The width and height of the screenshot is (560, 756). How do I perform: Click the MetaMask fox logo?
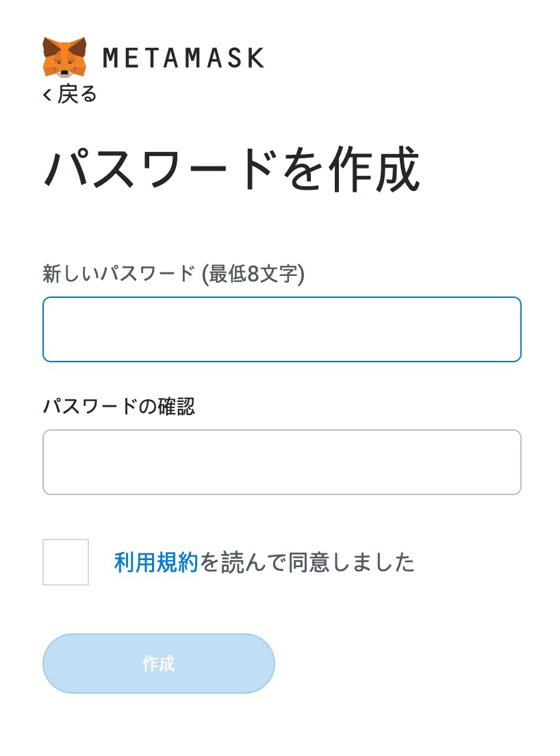(x=64, y=57)
